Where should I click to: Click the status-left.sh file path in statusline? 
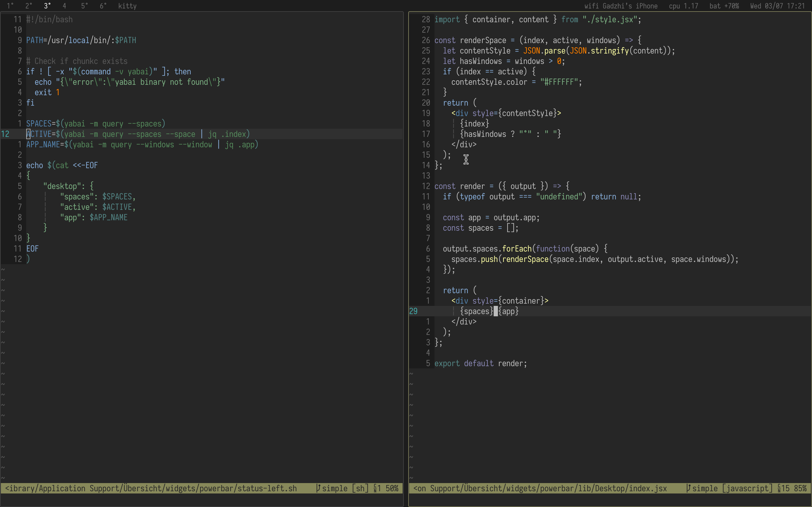click(267, 488)
